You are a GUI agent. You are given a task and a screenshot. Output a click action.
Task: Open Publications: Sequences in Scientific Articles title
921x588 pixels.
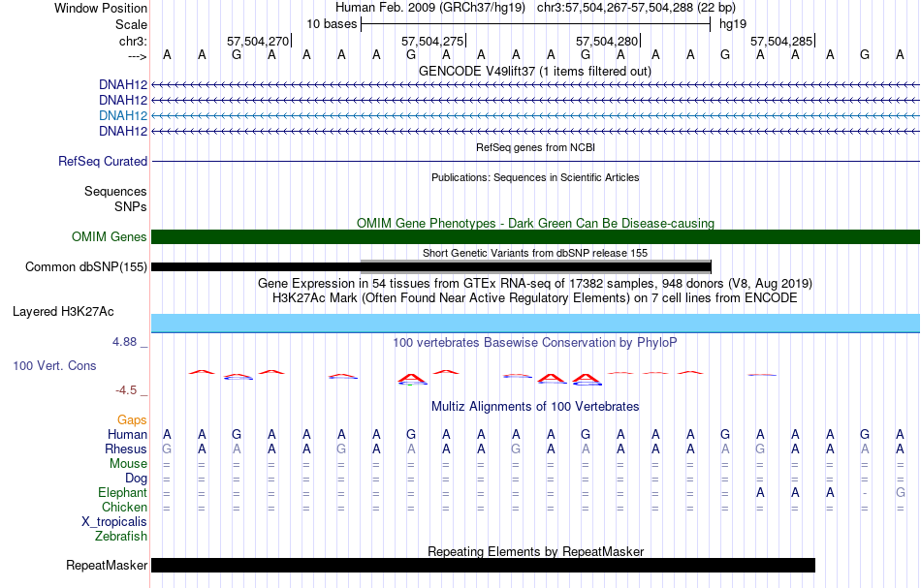535,177
